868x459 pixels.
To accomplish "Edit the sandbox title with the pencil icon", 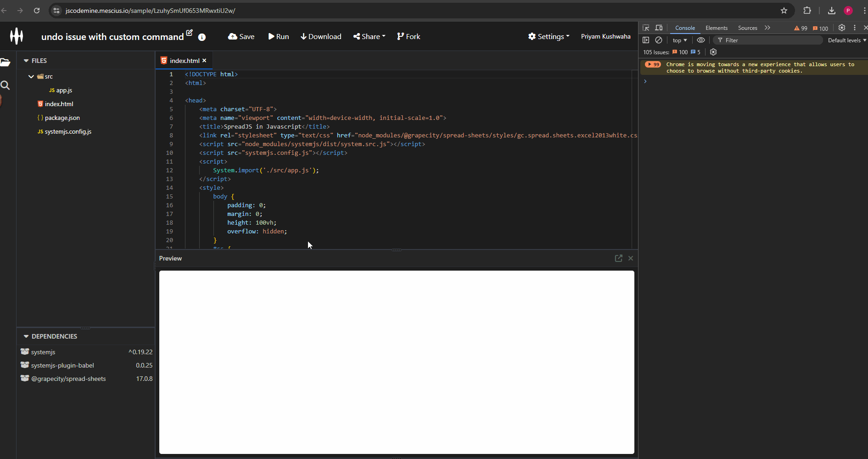I will point(189,33).
